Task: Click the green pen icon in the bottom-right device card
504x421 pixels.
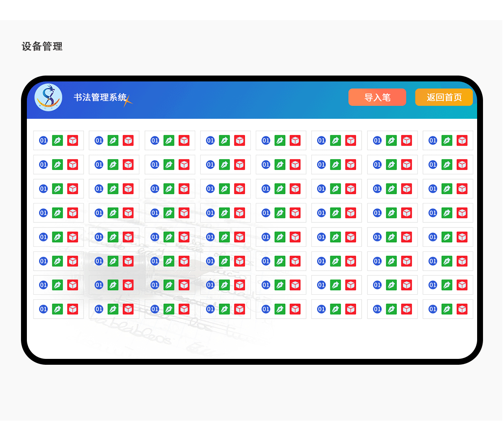Action: pyautogui.click(x=447, y=309)
